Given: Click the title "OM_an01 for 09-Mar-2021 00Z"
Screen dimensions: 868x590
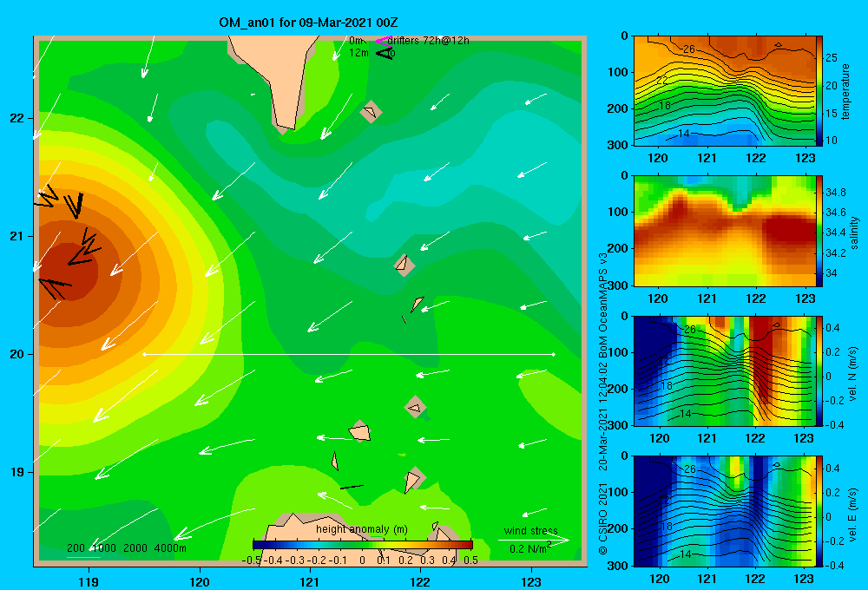Looking at the screenshot, I should coord(308,23).
